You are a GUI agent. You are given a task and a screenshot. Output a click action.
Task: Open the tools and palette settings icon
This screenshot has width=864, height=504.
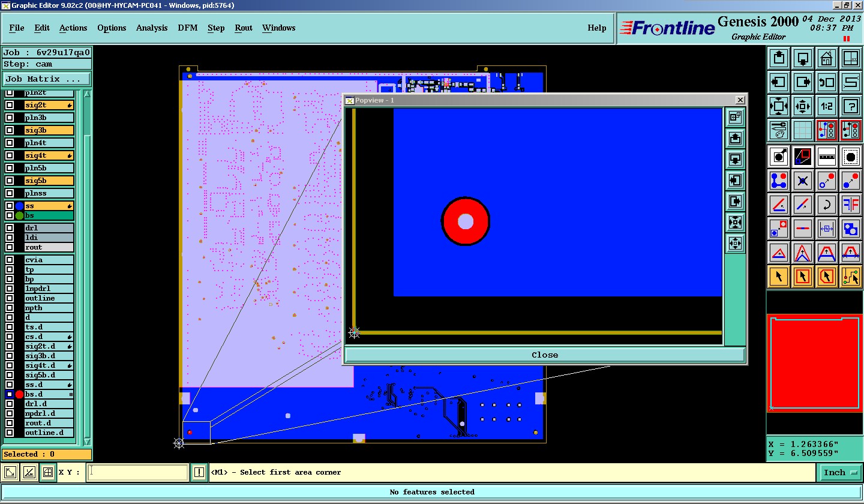point(779,130)
